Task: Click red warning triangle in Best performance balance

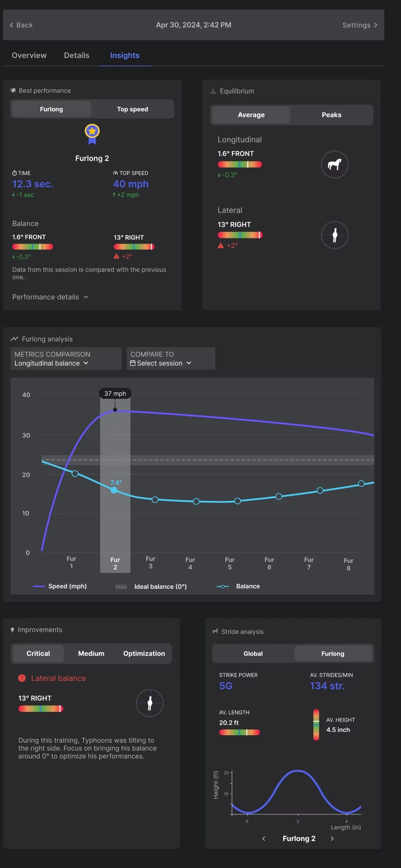Action: coord(116,256)
